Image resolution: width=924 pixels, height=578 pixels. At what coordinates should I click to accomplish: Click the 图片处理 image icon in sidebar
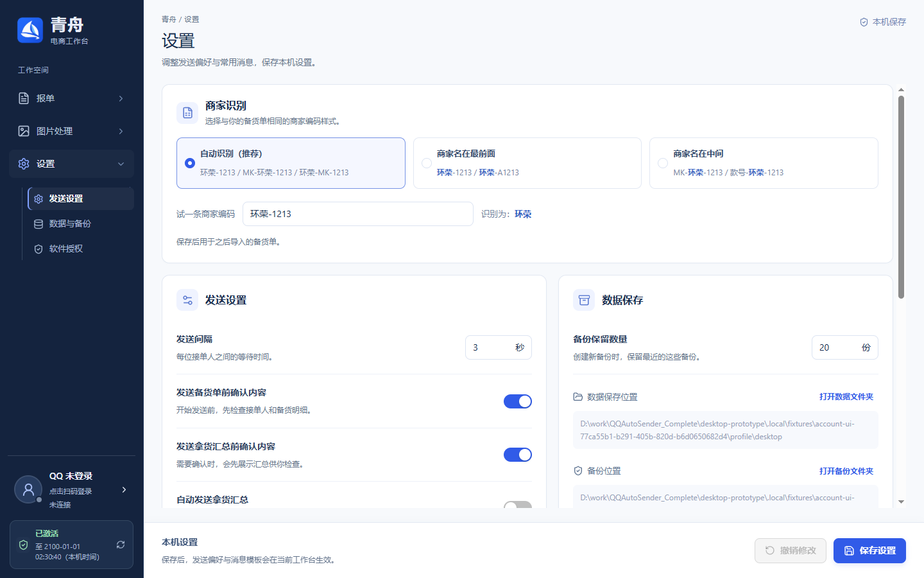click(24, 131)
